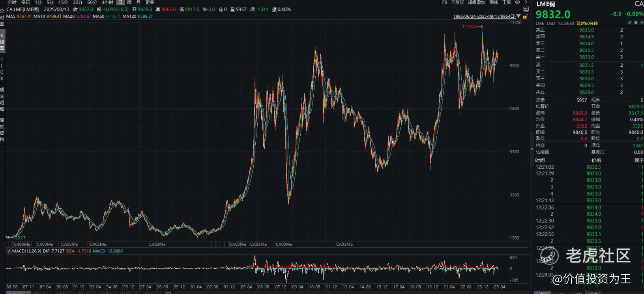Open the 深度资料 side tab

click(2, 130)
